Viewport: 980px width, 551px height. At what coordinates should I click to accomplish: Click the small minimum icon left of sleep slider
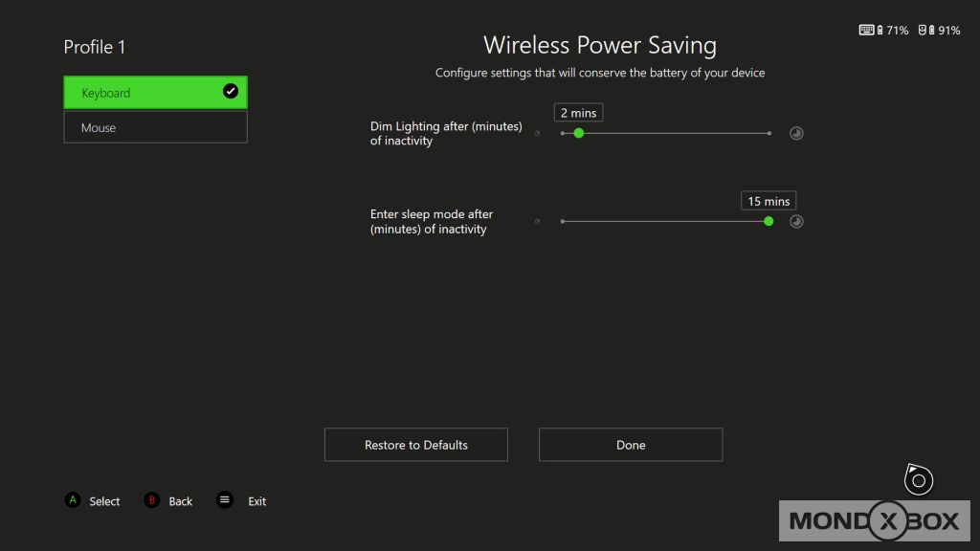537,222
